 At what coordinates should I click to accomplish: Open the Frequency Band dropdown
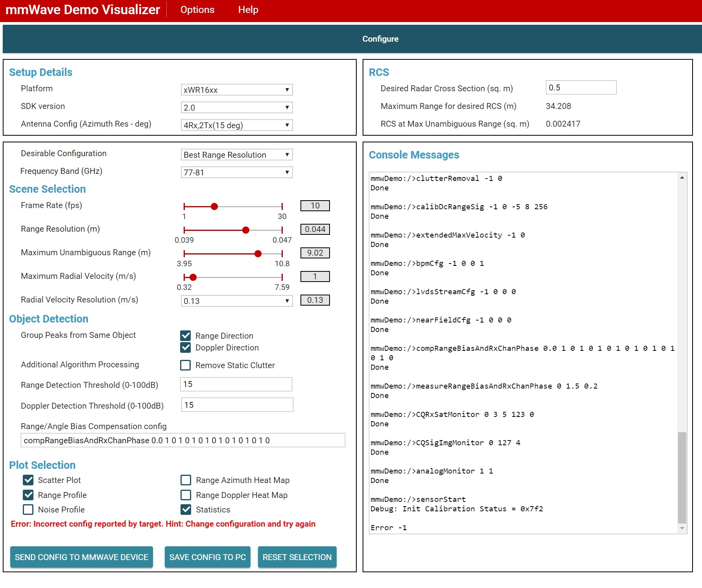coord(237,172)
